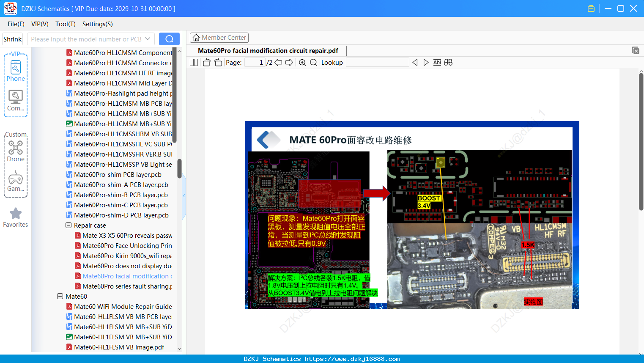This screenshot has width=644, height=363.
Task: Rotate page counterclockwise
Action: coord(206,63)
